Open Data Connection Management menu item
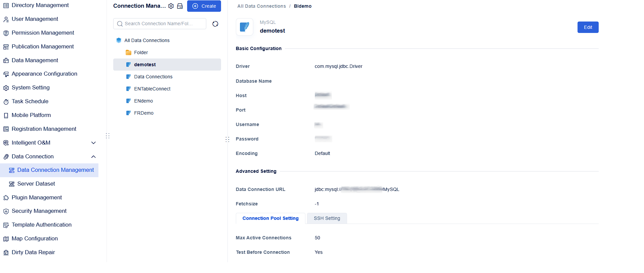 49,170
